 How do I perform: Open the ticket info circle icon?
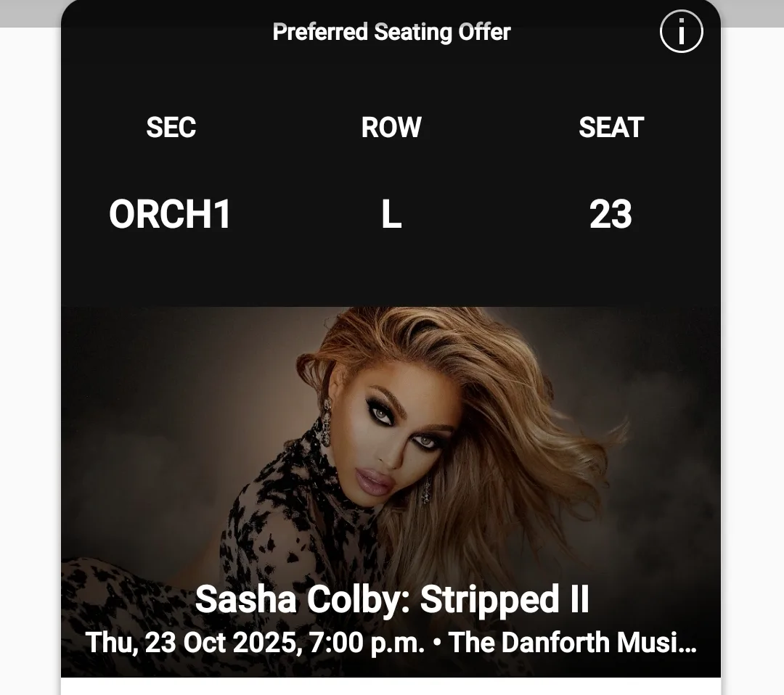coord(681,31)
